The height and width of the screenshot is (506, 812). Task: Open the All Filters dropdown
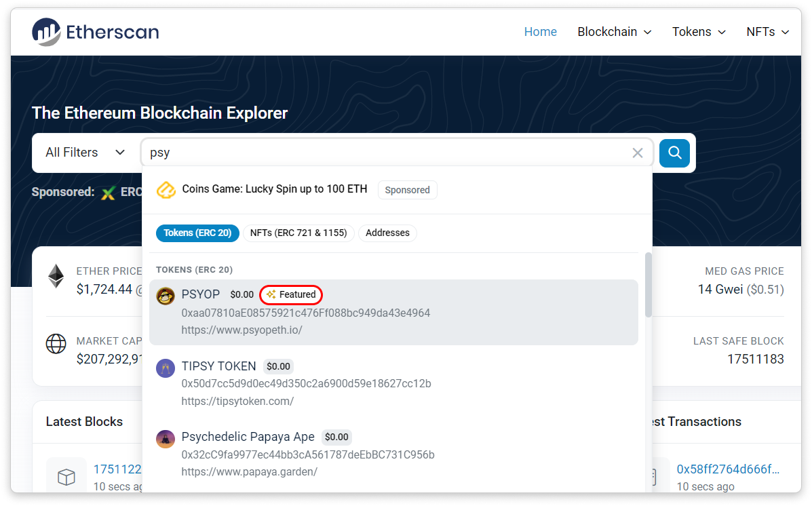[85, 153]
